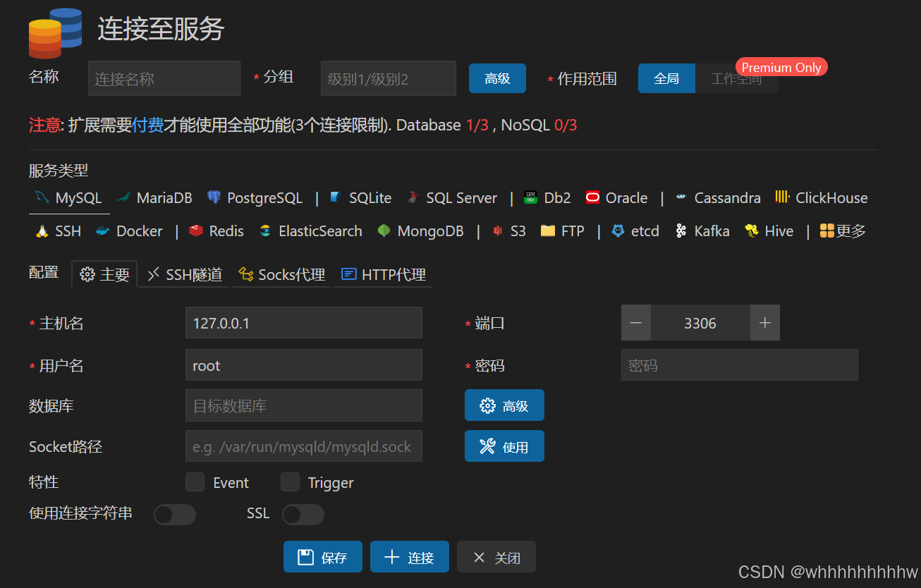Image resolution: width=921 pixels, height=588 pixels.
Task: Click the 主机名 field showing 127.0.0.1
Action: coord(304,323)
